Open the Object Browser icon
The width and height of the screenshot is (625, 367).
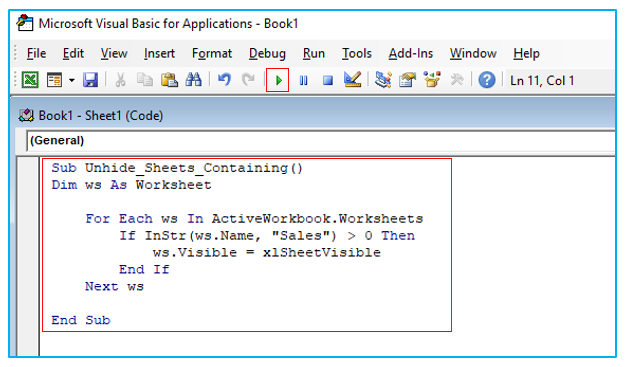tap(432, 80)
